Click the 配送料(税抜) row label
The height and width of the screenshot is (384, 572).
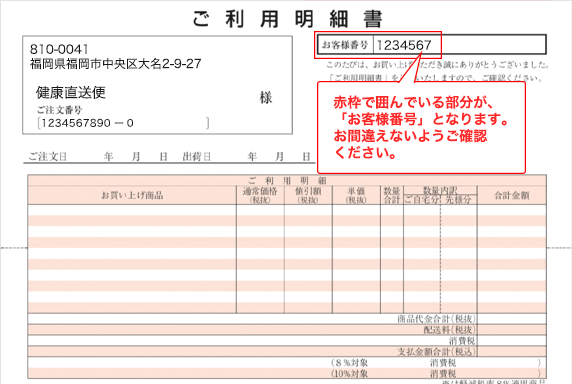(x=449, y=330)
